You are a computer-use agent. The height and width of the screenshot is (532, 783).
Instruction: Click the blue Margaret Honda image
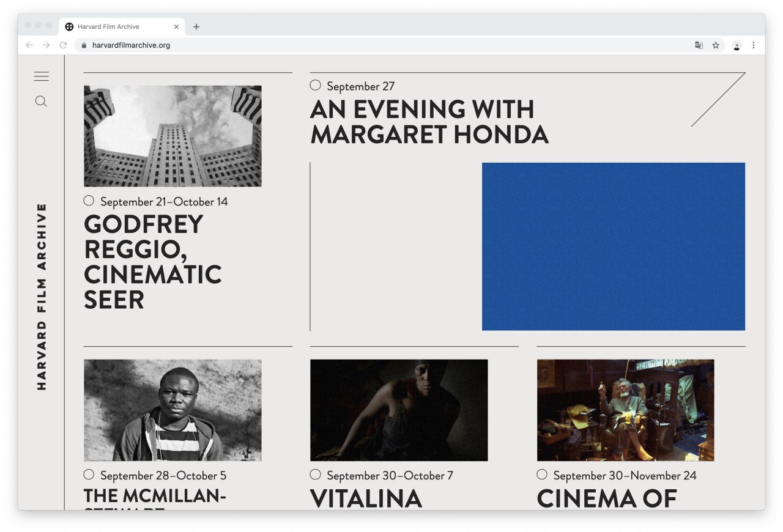pos(614,246)
